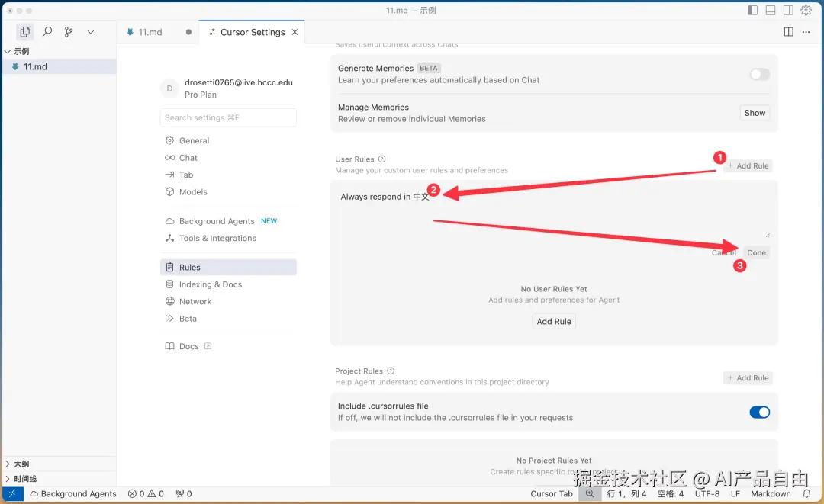Toggle secondary sidebar layout icon in title bar
Image resolution: width=824 pixels, height=504 pixels.
click(x=788, y=10)
